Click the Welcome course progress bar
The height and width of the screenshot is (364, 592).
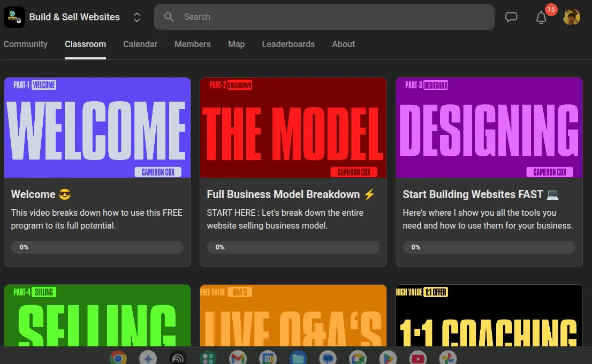tap(97, 247)
